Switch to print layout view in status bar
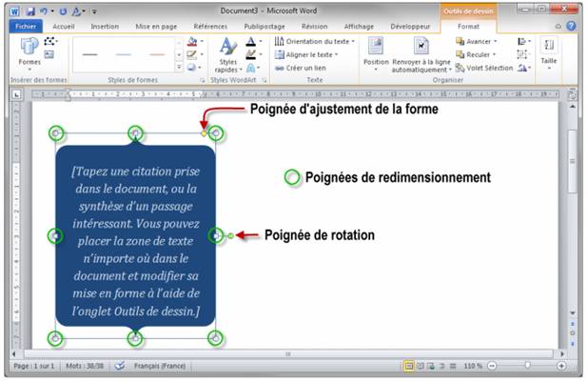 click(x=409, y=366)
